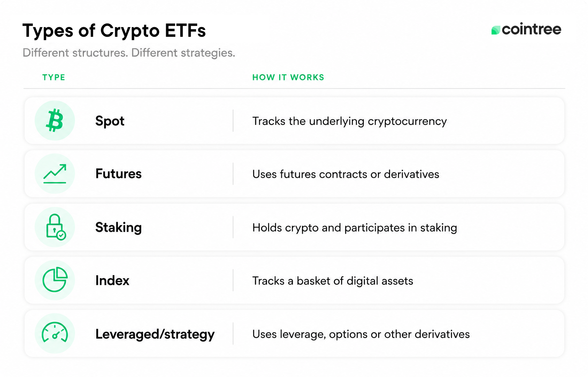Viewport: 588px width, 377px height.
Task: Click the TYPE column header
Action: (x=54, y=77)
